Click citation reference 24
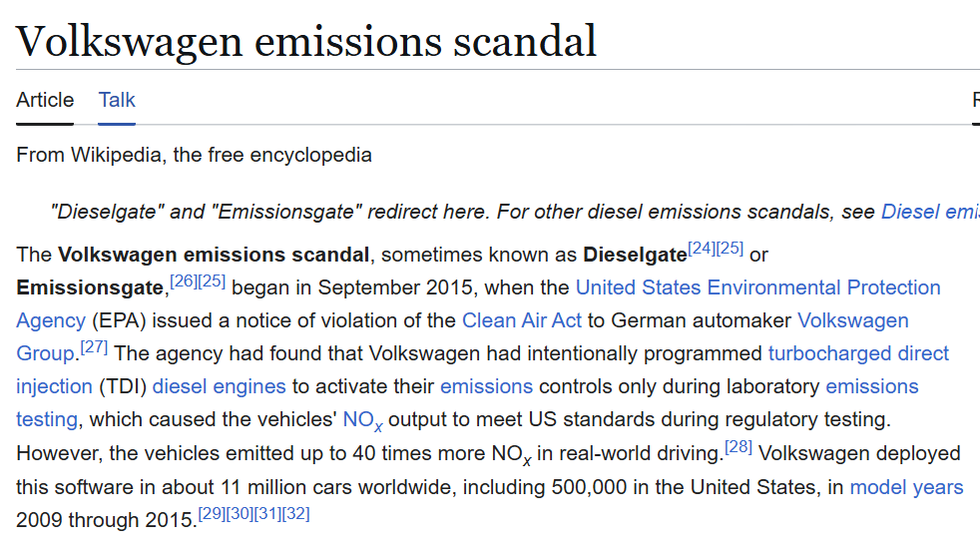980x560 pixels. click(x=702, y=249)
